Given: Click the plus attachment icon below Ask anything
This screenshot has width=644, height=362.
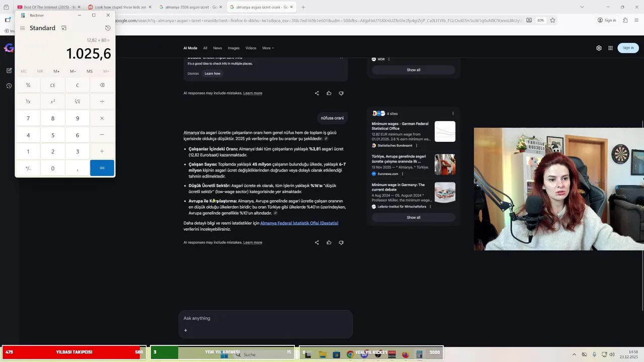Looking at the screenshot, I should [186, 330].
